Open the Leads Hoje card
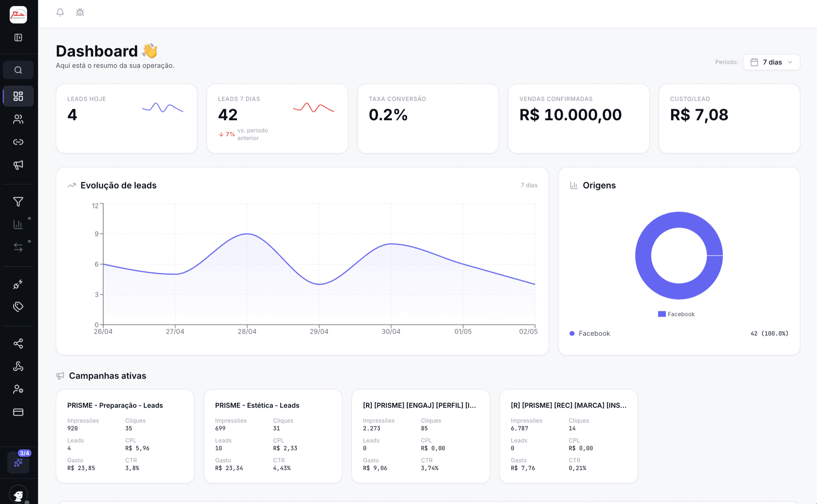Screen dimensions: 817x504 tap(127, 119)
